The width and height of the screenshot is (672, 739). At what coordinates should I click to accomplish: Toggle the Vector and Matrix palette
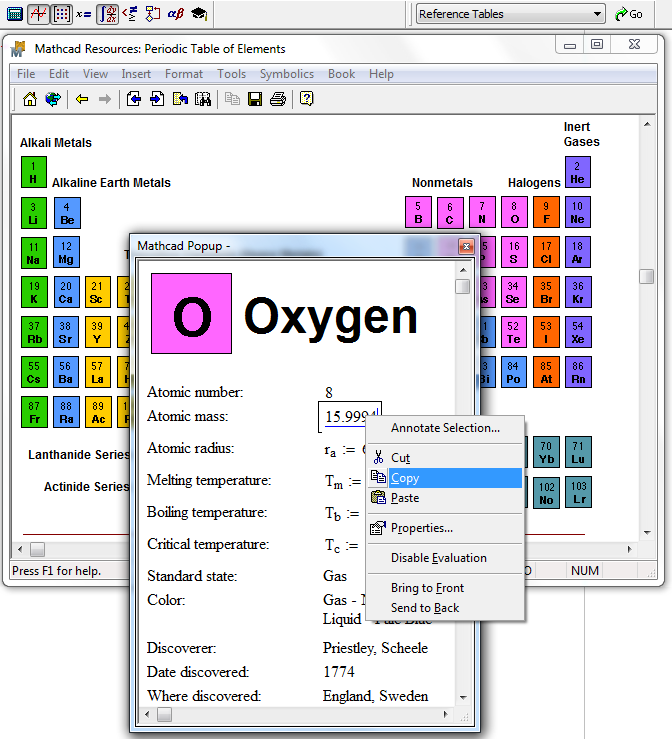coord(62,14)
